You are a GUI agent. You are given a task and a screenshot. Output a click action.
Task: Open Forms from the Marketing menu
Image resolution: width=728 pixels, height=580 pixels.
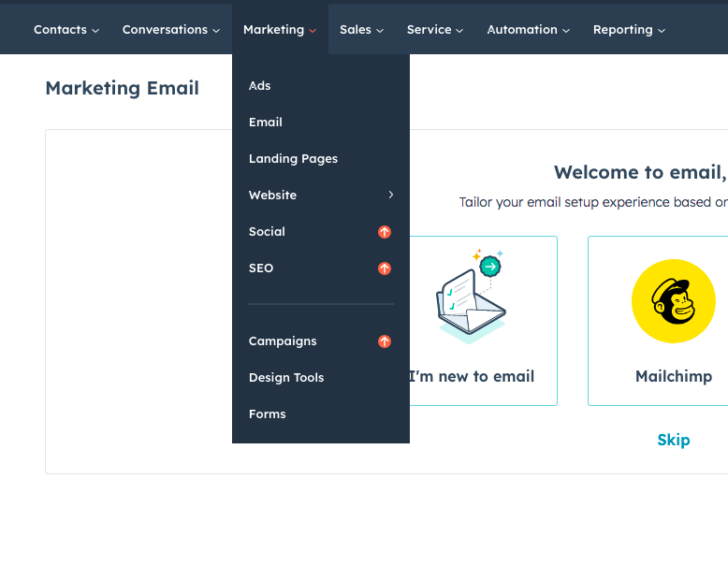267,413
